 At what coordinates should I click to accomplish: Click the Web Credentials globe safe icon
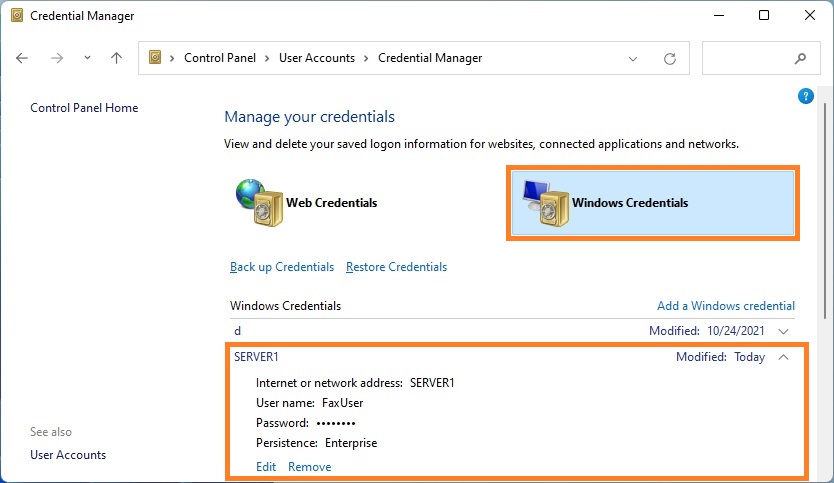pyautogui.click(x=259, y=203)
